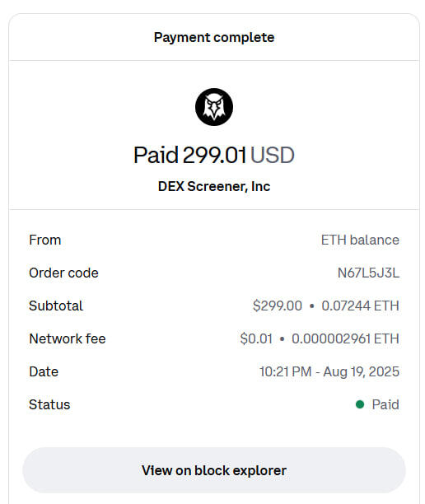Click the DEX Screener owl logo icon
425x504 pixels.
pos(214,107)
